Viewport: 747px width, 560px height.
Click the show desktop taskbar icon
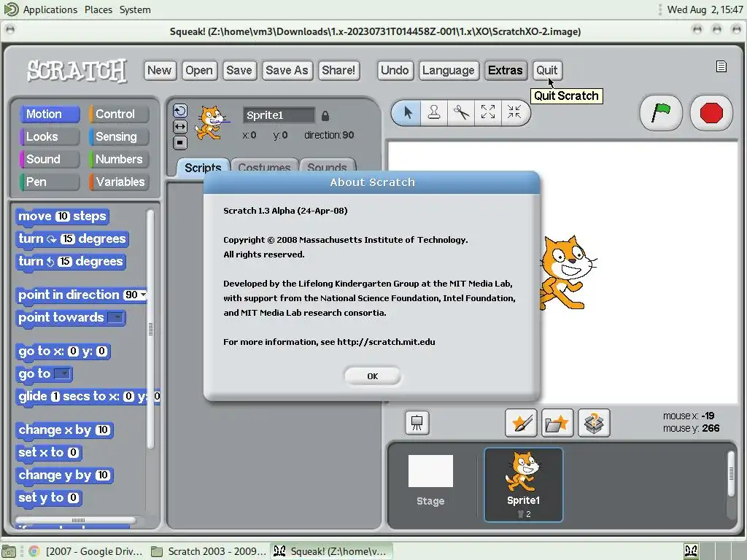coord(9,551)
